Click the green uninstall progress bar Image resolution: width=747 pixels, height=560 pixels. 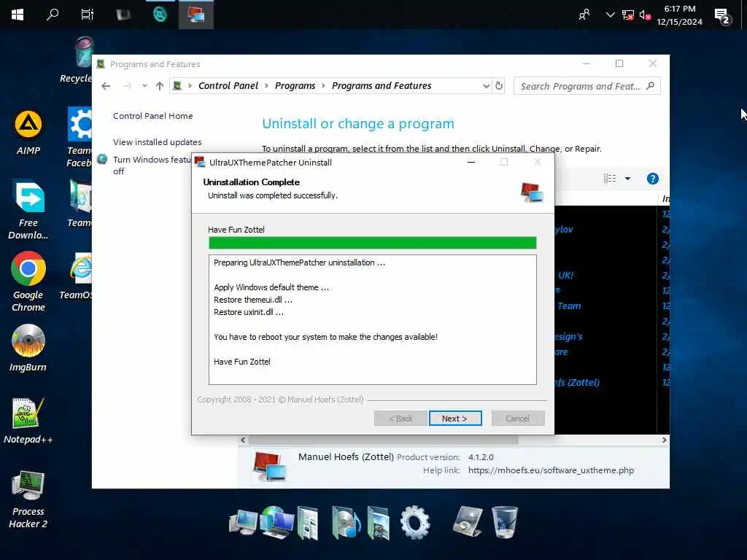pyautogui.click(x=373, y=243)
